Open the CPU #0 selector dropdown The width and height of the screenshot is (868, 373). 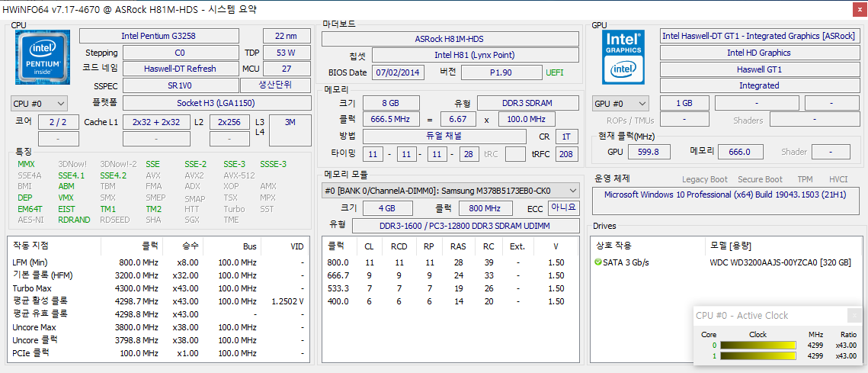coord(39,104)
